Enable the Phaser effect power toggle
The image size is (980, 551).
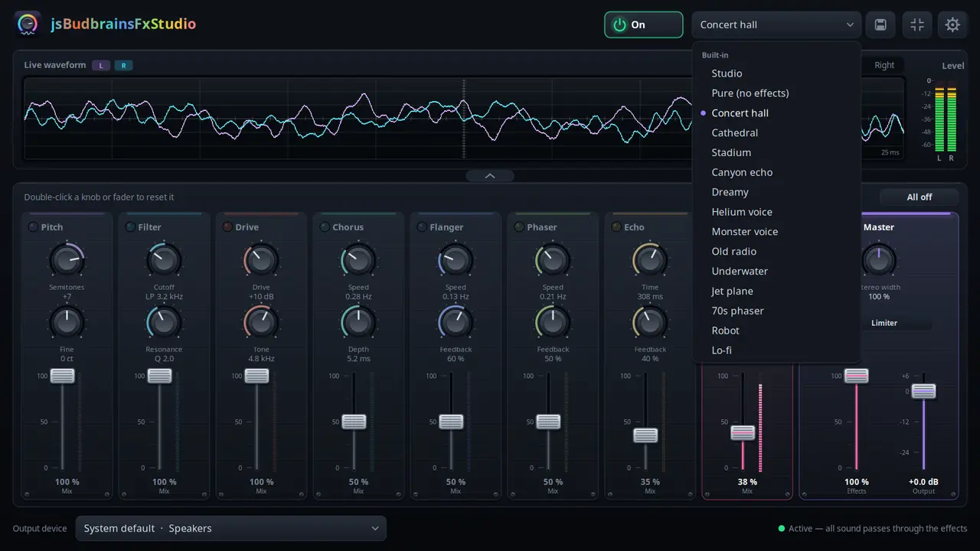(519, 227)
